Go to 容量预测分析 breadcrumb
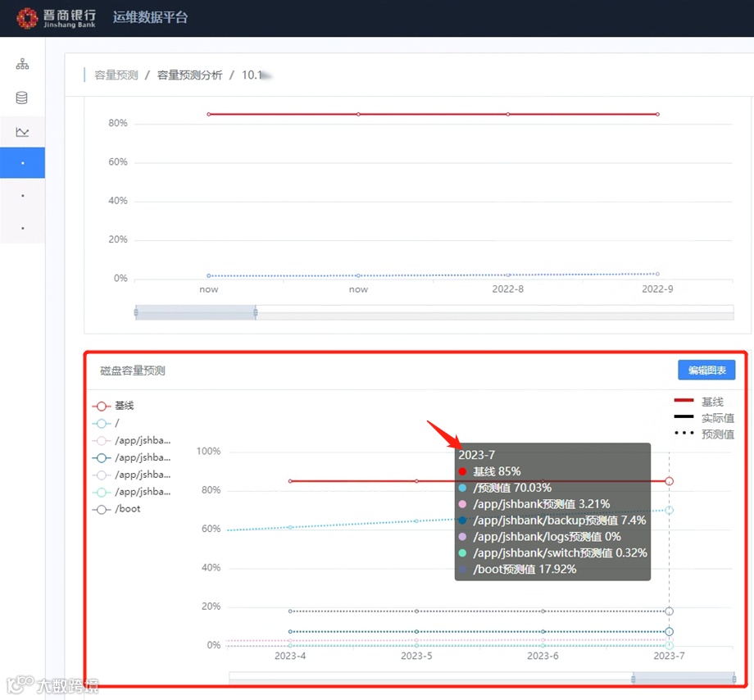The width and height of the screenshot is (754, 700). pyautogui.click(x=189, y=75)
